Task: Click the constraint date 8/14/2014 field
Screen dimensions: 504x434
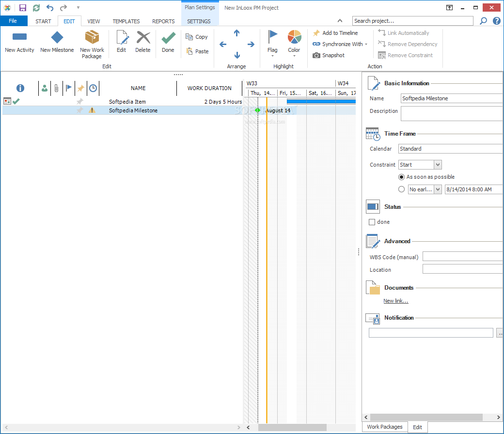Action: [474, 189]
